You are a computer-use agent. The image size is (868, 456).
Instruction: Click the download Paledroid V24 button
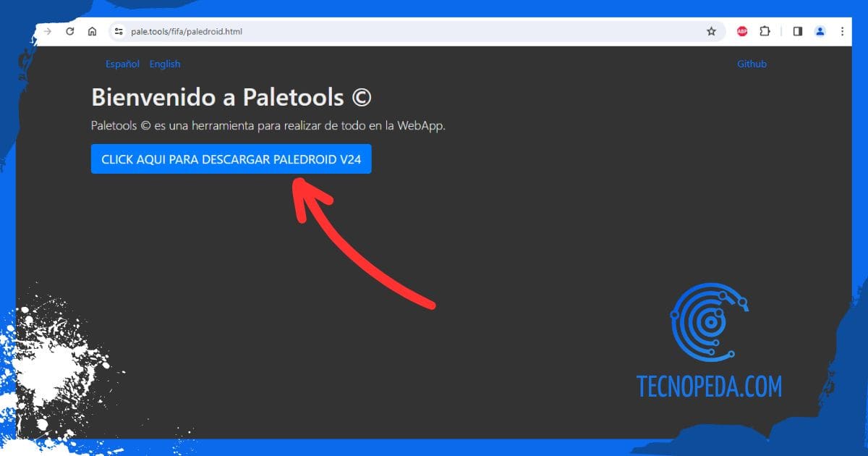231,159
